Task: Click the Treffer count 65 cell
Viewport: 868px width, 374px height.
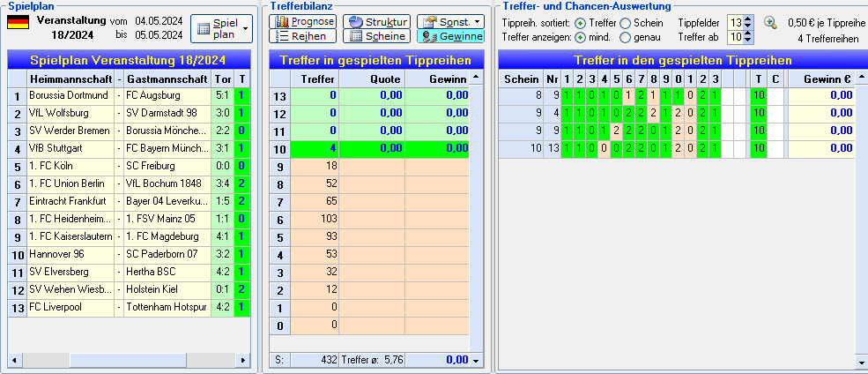Action: [315, 202]
